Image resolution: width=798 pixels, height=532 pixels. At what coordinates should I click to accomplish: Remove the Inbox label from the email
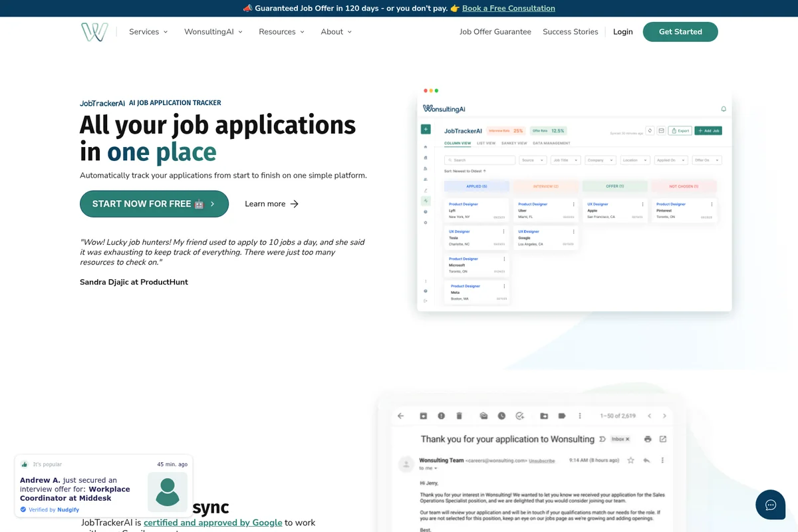point(627,439)
